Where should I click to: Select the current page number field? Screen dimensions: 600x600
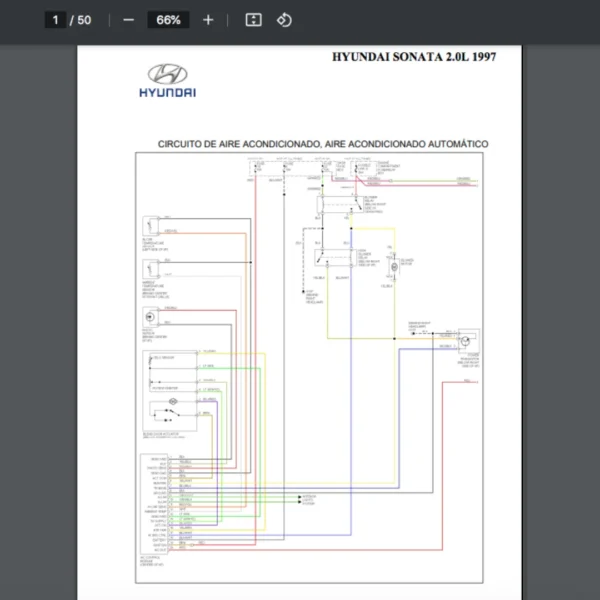click(x=56, y=20)
